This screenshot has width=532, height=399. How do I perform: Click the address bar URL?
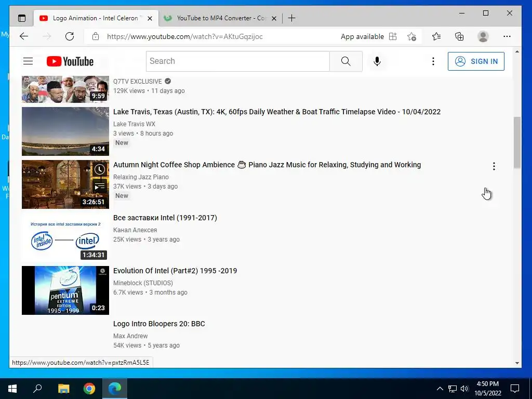point(185,36)
